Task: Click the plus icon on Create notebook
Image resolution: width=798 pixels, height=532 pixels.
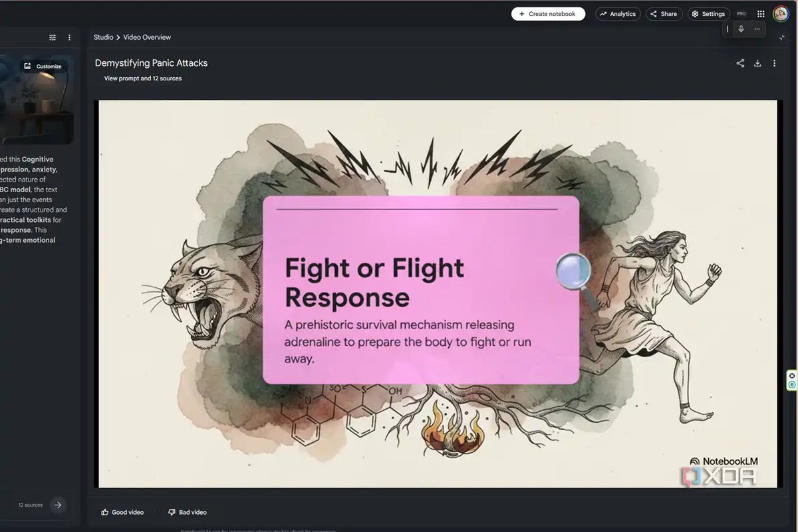Action: coord(522,14)
